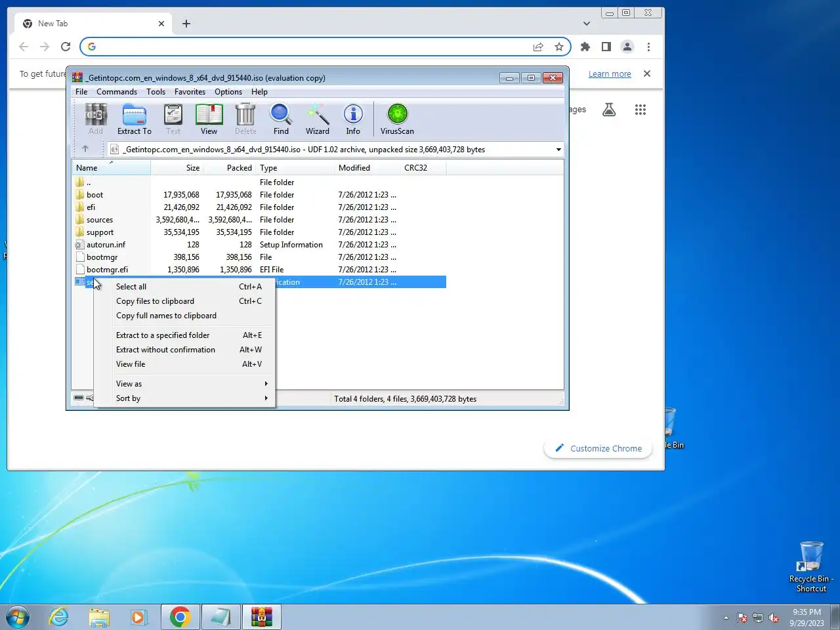Launch Internet Explorer from taskbar
The image size is (840, 630).
pyautogui.click(x=59, y=617)
